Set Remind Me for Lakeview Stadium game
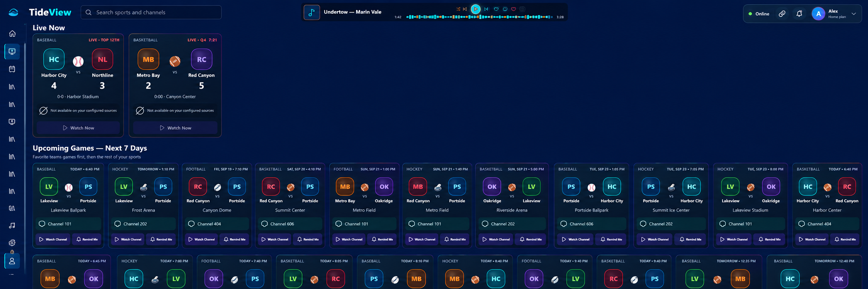This screenshot has height=289, width=868. [770, 240]
